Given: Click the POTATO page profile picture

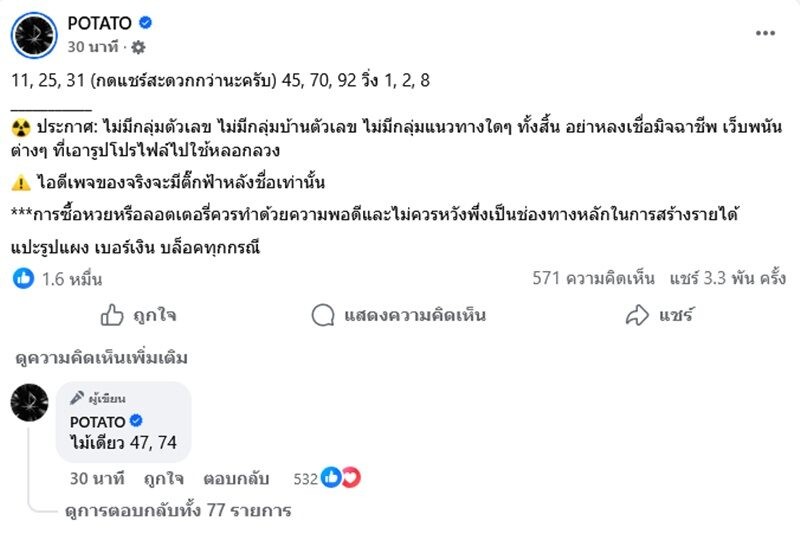Looking at the screenshot, I should (x=34, y=34).
